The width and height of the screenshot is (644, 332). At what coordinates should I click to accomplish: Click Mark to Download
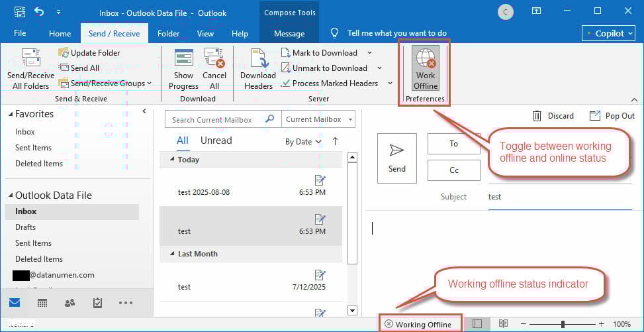pos(320,52)
